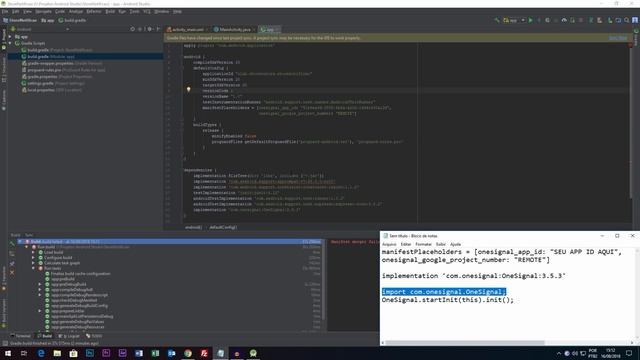Image resolution: width=640 pixels, height=360 pixels.
Task: Collapse the top Build failed tree row
Action: pos(20,242)
